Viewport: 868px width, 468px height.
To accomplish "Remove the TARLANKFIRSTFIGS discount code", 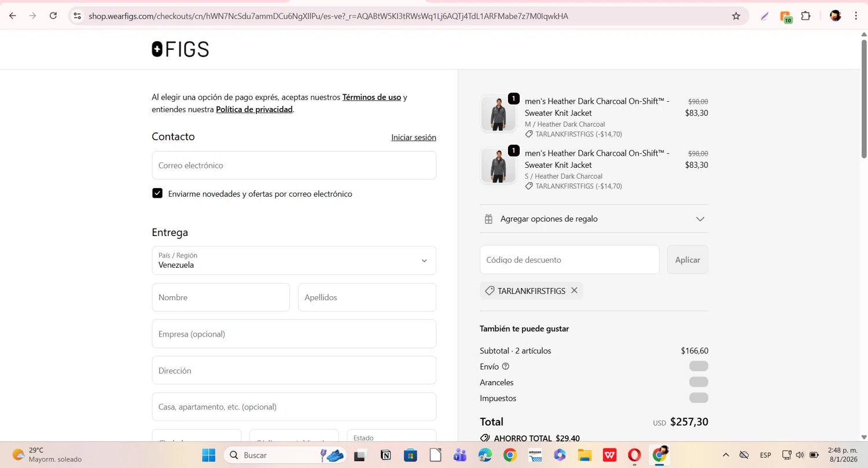I will (574, 290).
